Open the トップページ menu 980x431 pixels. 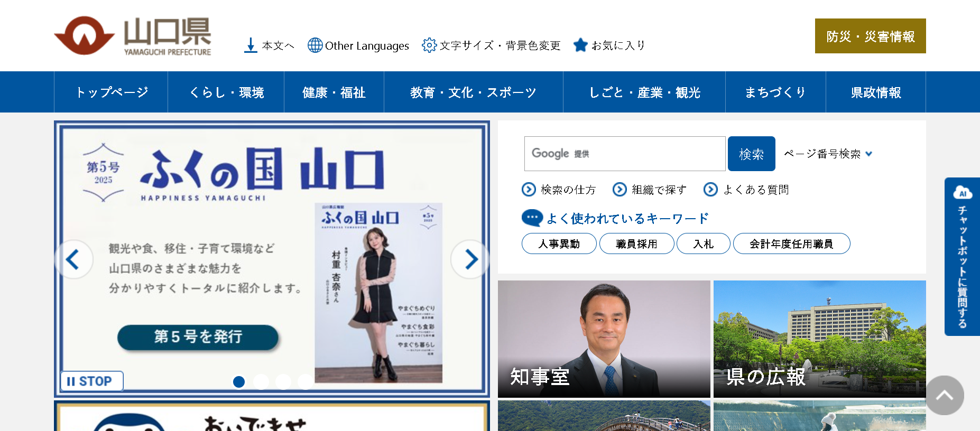(111, 92)
